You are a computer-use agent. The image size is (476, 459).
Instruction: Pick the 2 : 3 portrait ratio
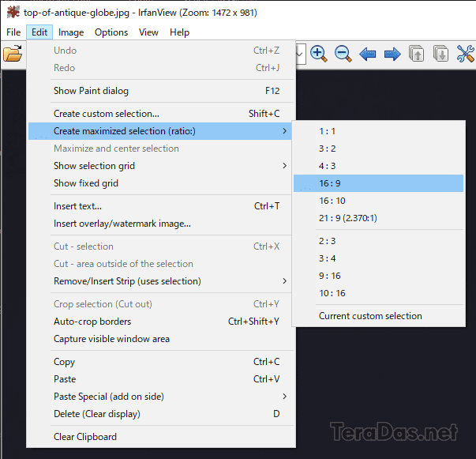click(379, 241)
